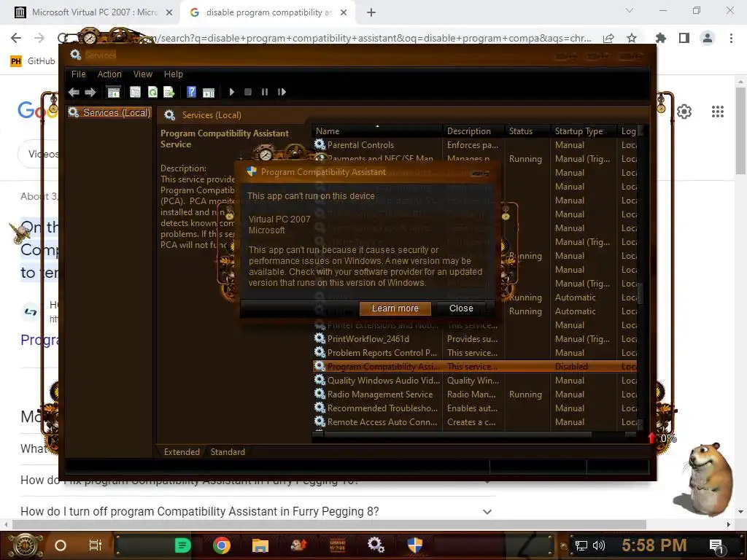Click the volume speaker tray icon

click(x=599, y=545)
